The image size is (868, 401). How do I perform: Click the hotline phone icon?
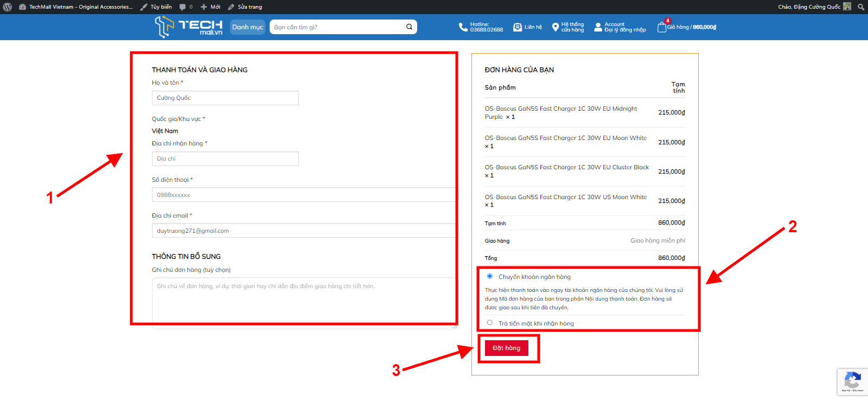coord(463,27)
